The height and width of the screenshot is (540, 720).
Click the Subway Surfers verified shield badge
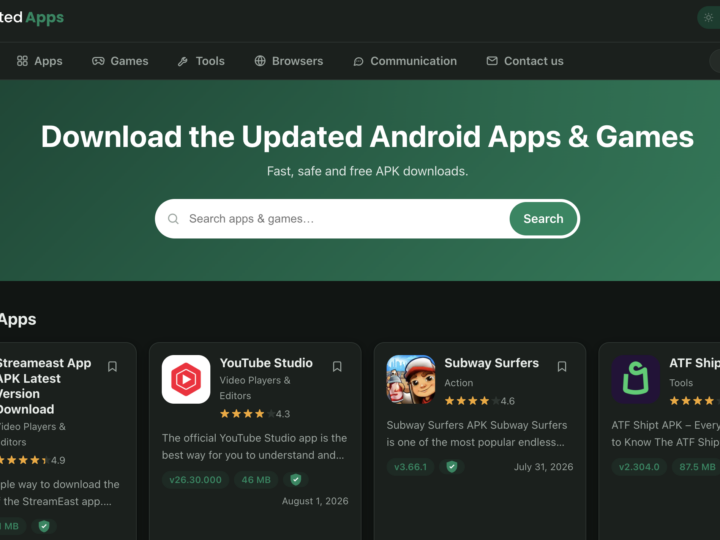tap(452, 467)
